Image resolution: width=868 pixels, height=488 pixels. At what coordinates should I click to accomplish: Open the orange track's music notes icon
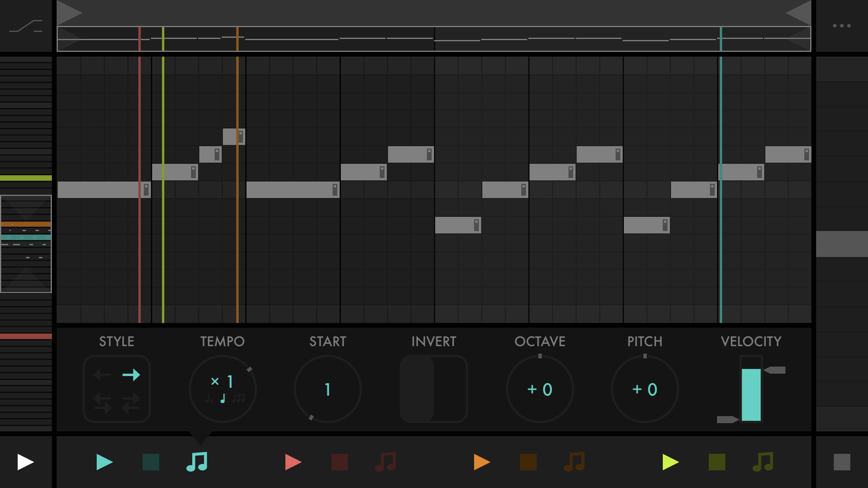pos(574,462)
